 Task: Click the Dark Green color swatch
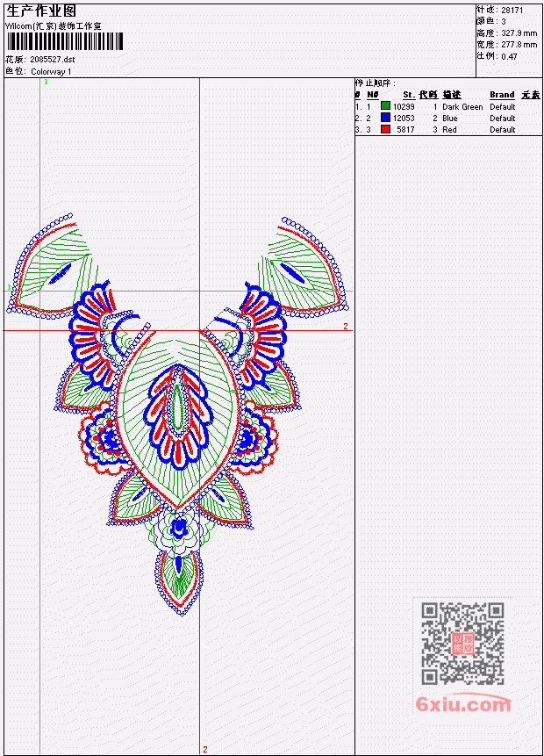point(385,105)
